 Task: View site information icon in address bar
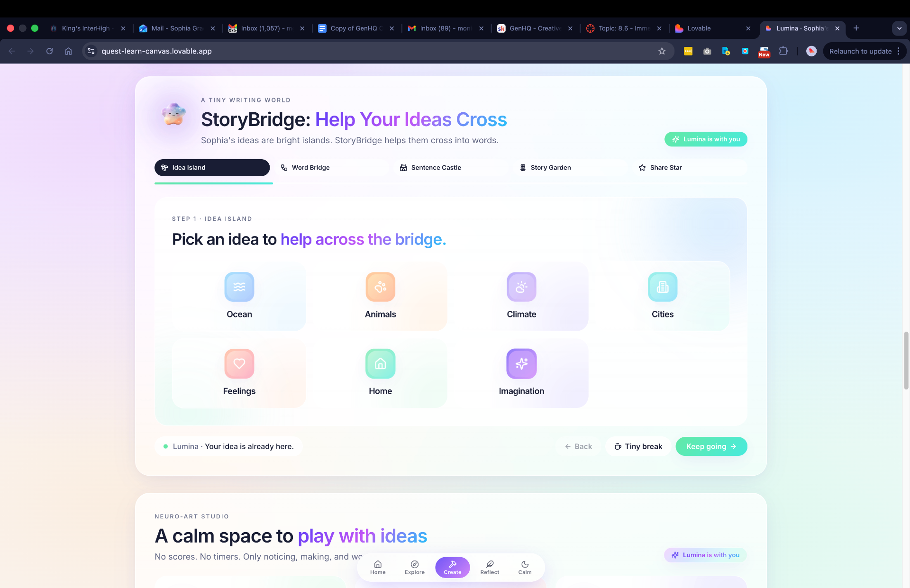tap(91, 51)
